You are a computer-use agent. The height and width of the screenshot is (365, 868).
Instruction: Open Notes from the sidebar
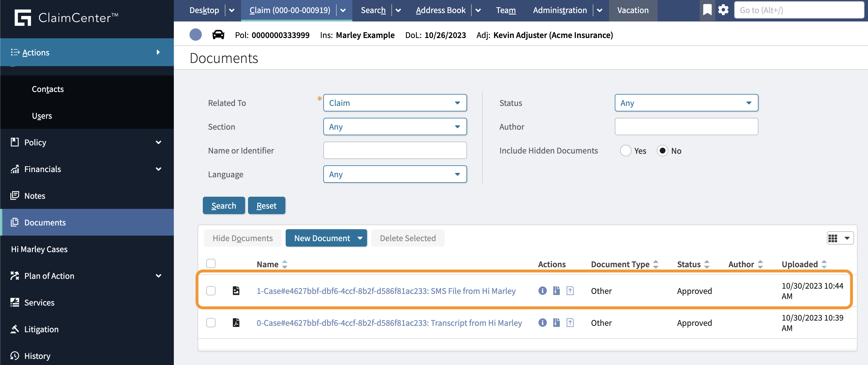(34, 196)
